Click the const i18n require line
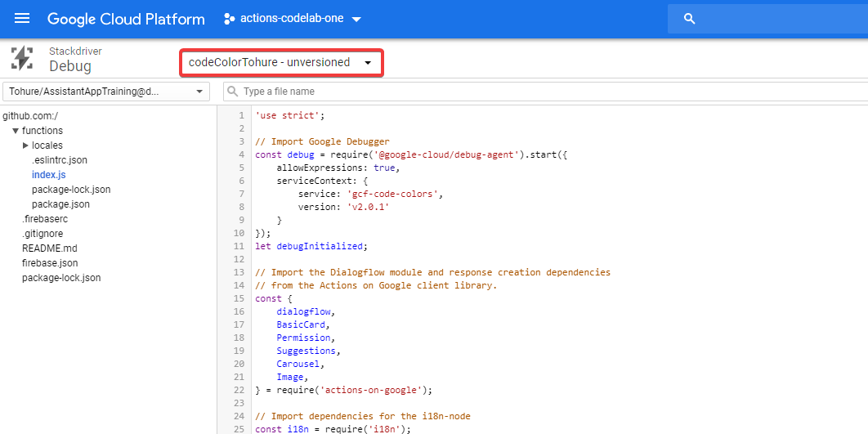The width and height of the screenshot is (868, 434). pyautogui.click(x=333, y=429)
